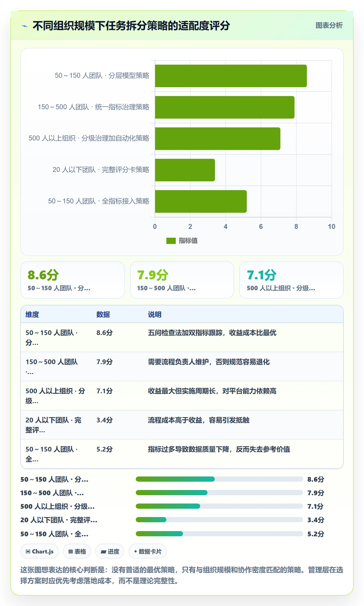364x606 pixels.
Task: Click table cell 20 人以下团队 · 完整评…
Action: point(53,425)
